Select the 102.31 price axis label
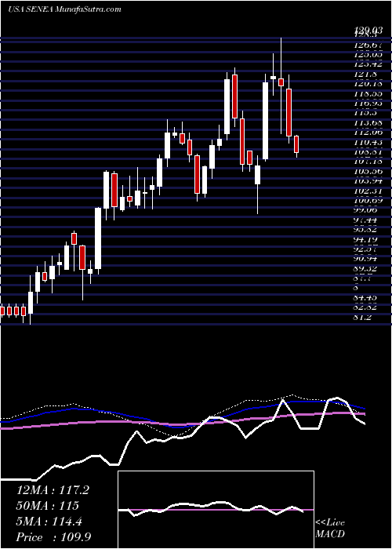The width and height of the screenshot is (392, 549). click(x=368, y=191)
